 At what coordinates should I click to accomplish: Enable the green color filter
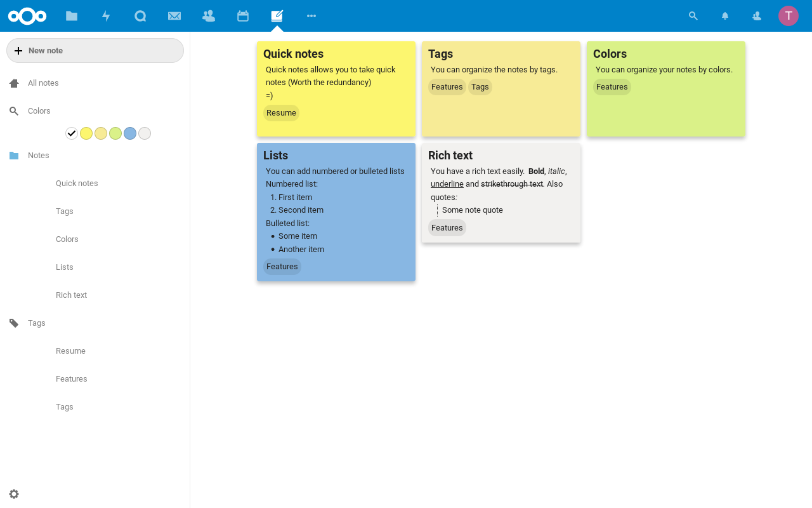coord(115,133)
